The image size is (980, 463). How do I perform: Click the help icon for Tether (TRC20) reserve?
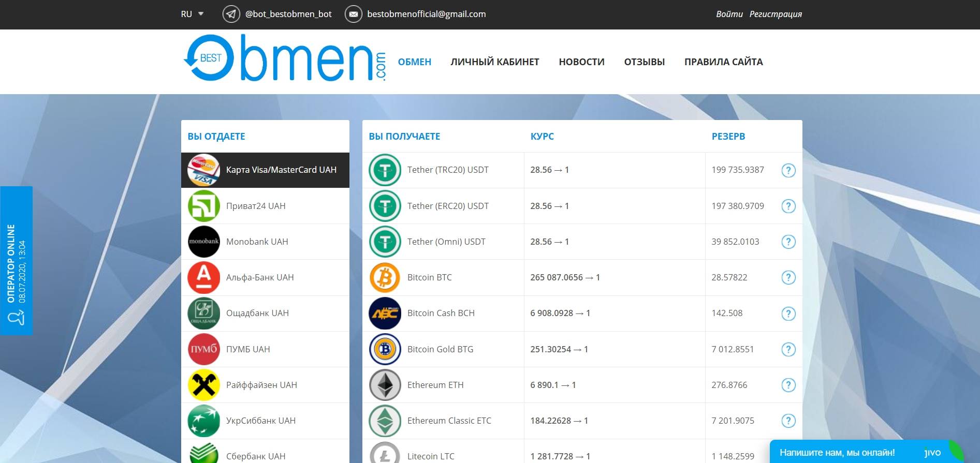[788, 170]
